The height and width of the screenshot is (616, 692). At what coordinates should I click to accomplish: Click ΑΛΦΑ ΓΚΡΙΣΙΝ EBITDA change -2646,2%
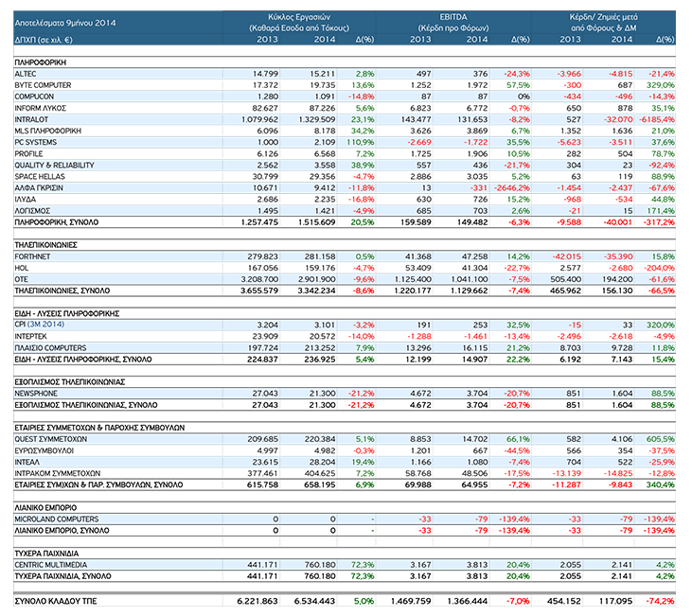pos(512,188)
